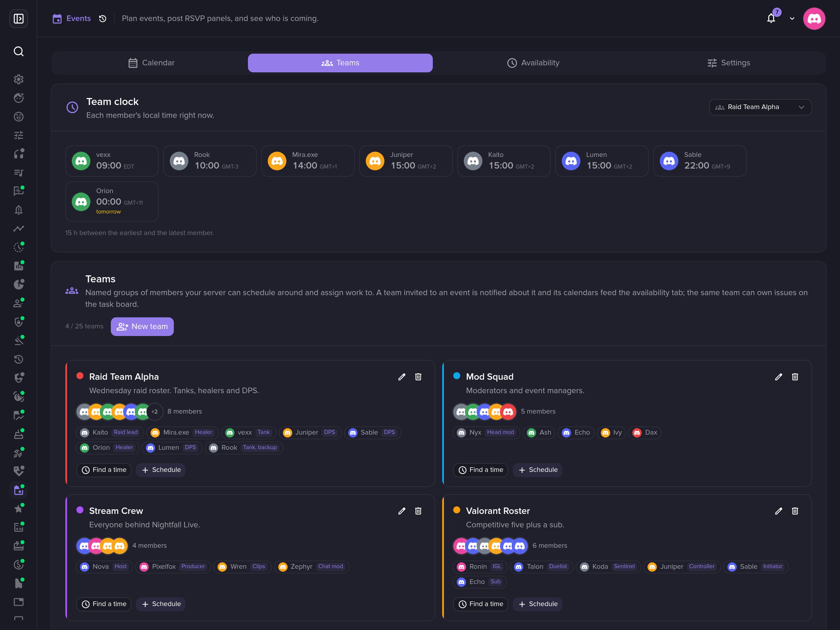Select the Teams tab

[x=340, y=63]
